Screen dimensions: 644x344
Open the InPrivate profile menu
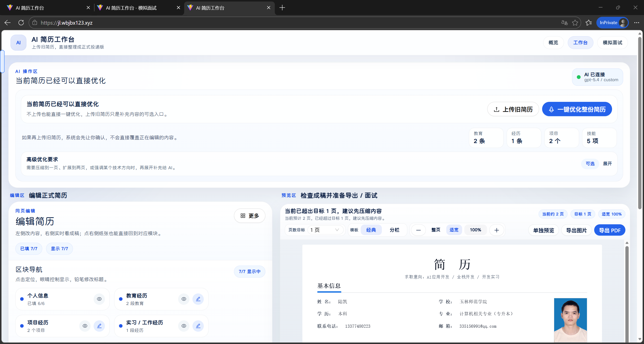[612, 23]
